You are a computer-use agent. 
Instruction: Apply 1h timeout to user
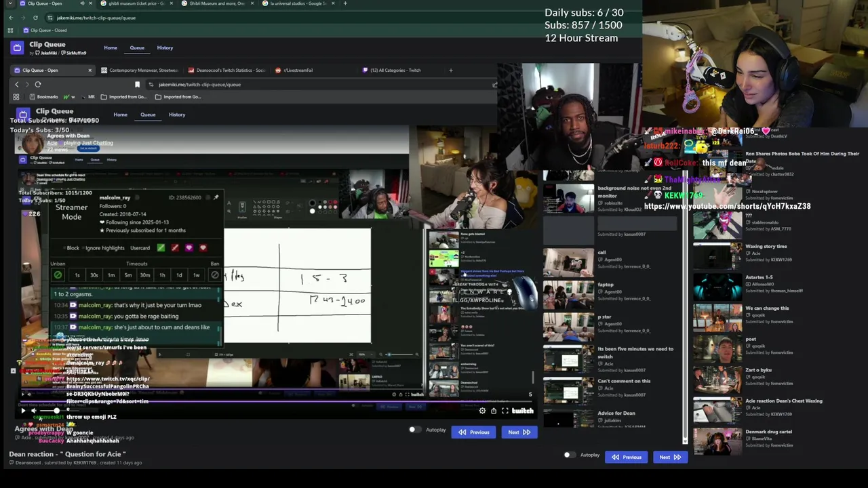coord(162,275)
